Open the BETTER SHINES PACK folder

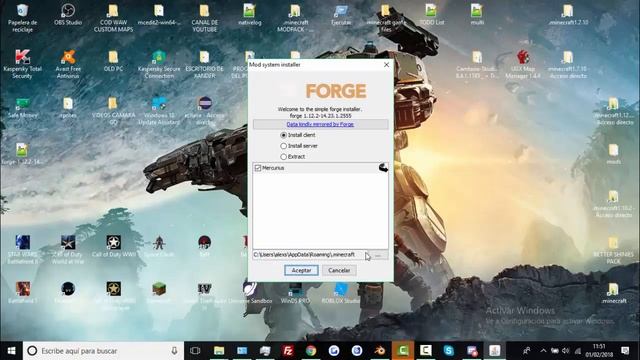coord(613,250)
